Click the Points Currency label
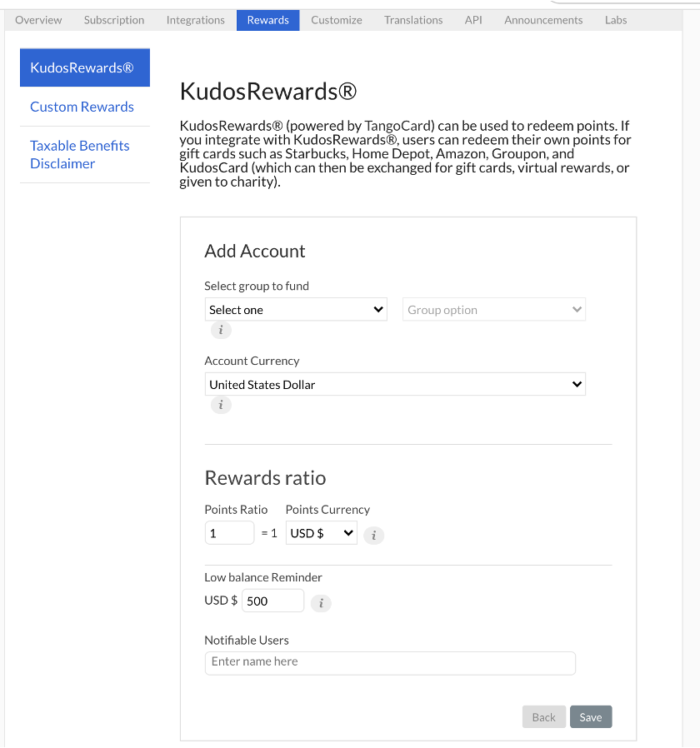700x748 pixels. point(327,510)
